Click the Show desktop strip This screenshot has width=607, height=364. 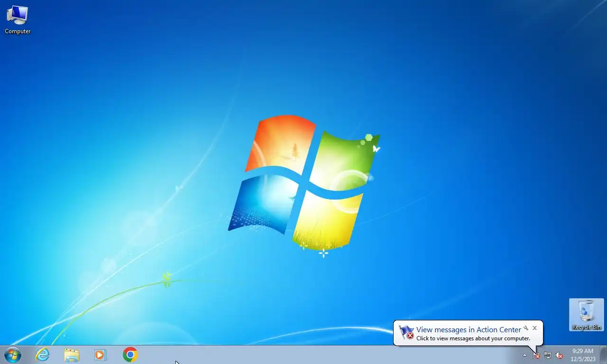(x=603, y=355)
